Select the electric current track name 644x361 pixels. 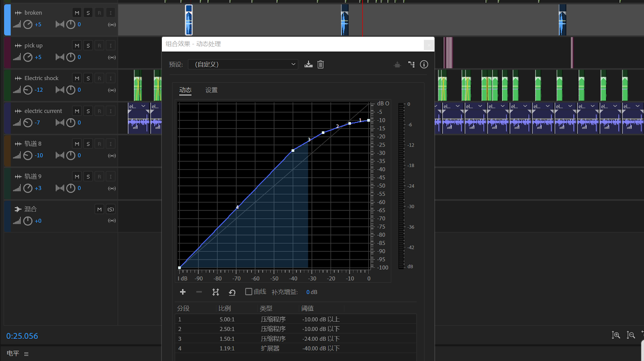(43, 111)
